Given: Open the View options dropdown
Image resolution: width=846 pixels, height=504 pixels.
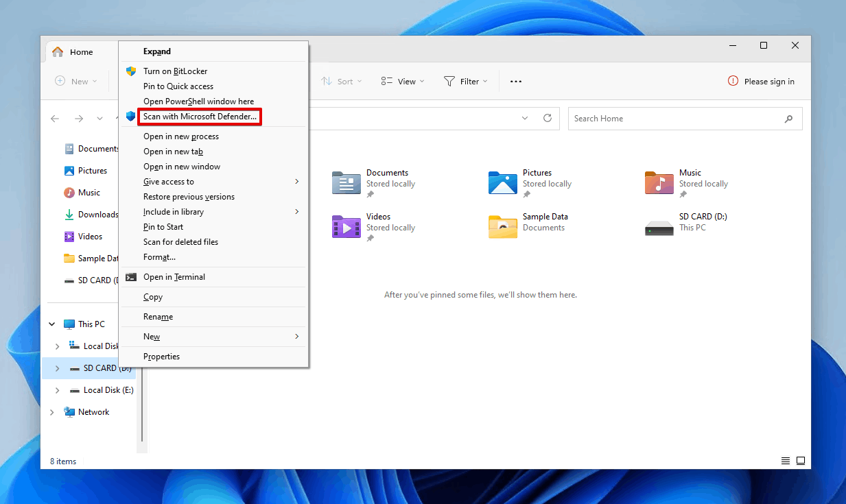Looking at the screenshot, I should point(402,81).
